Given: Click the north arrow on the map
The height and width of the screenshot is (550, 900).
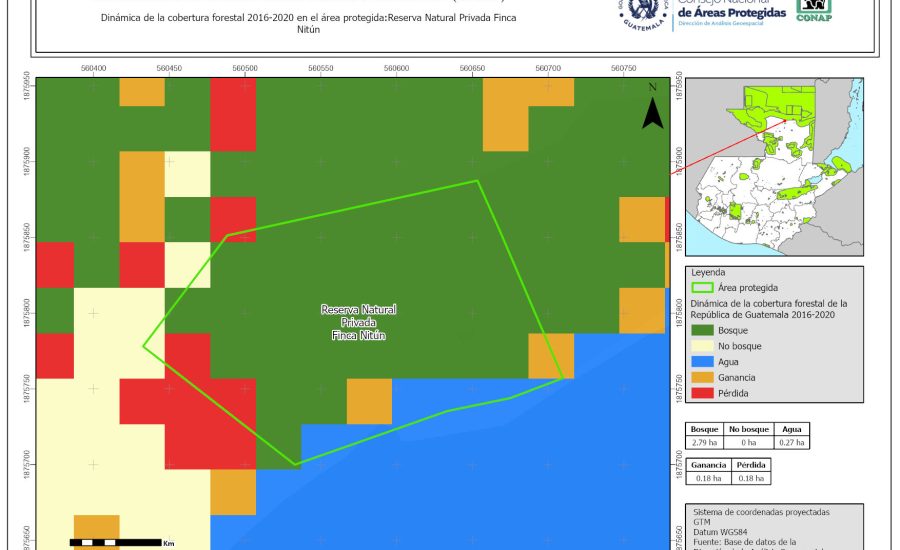Looking at the screenshot, I should point(652,108).
